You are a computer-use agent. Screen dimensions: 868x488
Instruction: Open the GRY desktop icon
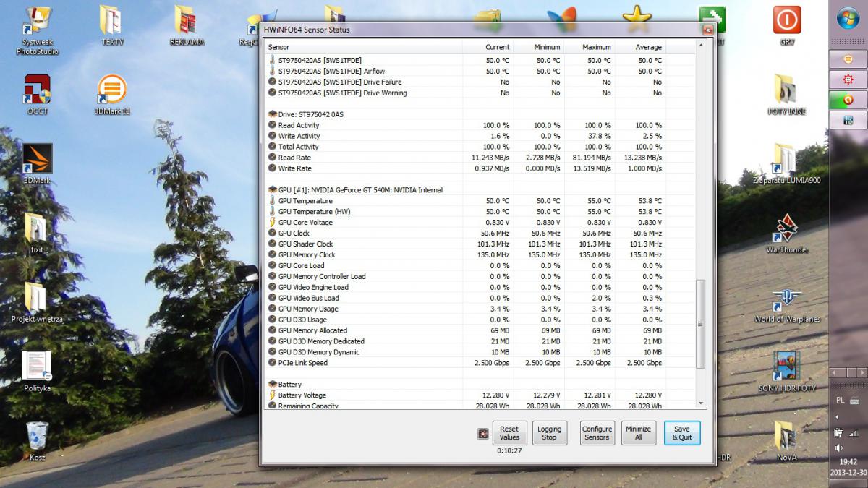point(787,25)
